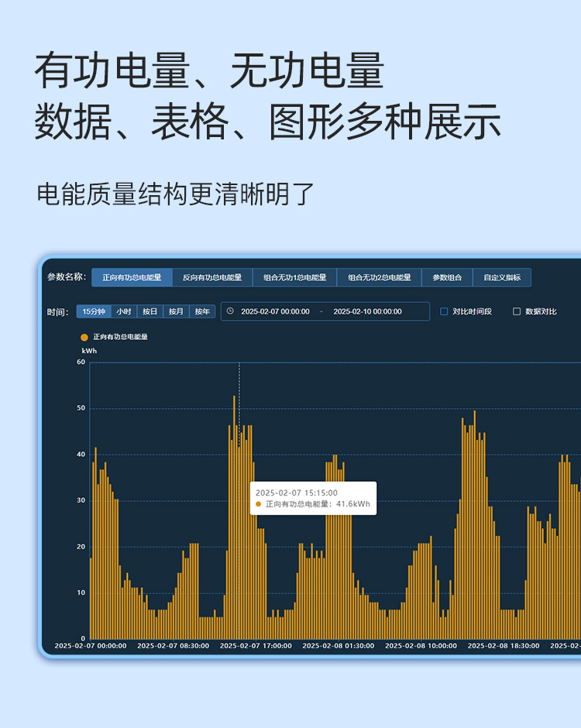This screenshot has height=728, width=581.
Task: Toggle orange legend dot for 正向有功总电能量
Action: pos(84,337)
